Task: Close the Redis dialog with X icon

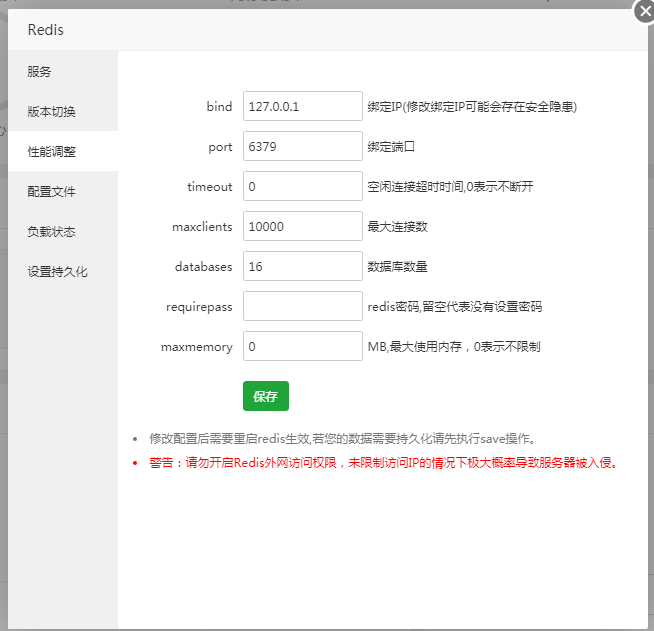Action: click(643, 11)
